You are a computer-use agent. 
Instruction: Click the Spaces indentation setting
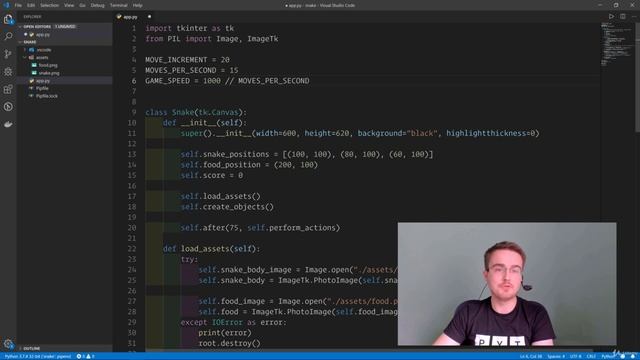click(x=556, y=356)
